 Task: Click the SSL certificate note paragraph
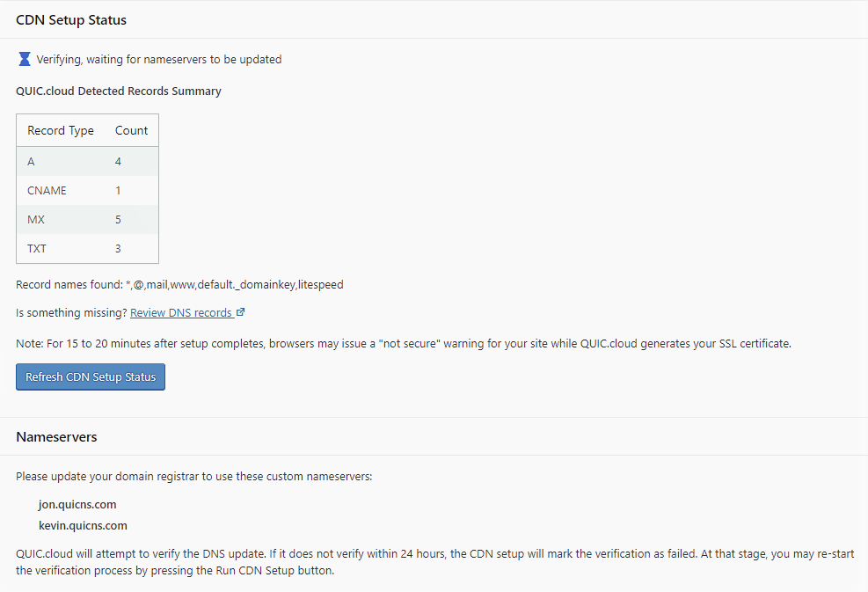pos(404,343)
